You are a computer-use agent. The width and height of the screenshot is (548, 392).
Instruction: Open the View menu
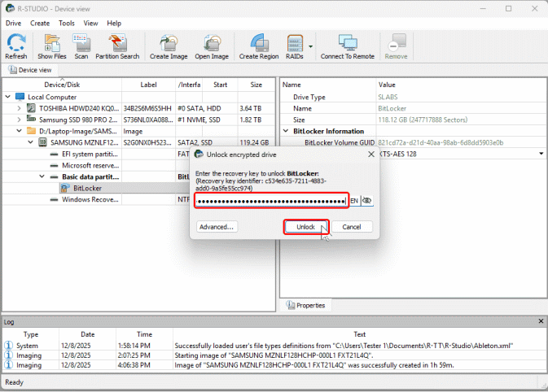(90, 23)
